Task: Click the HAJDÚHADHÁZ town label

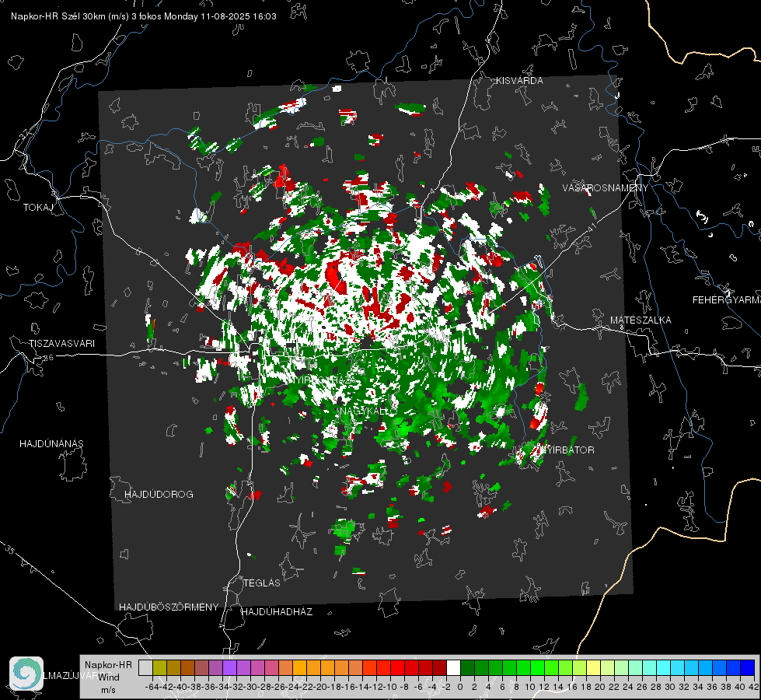Action: [x=277, y=611]
